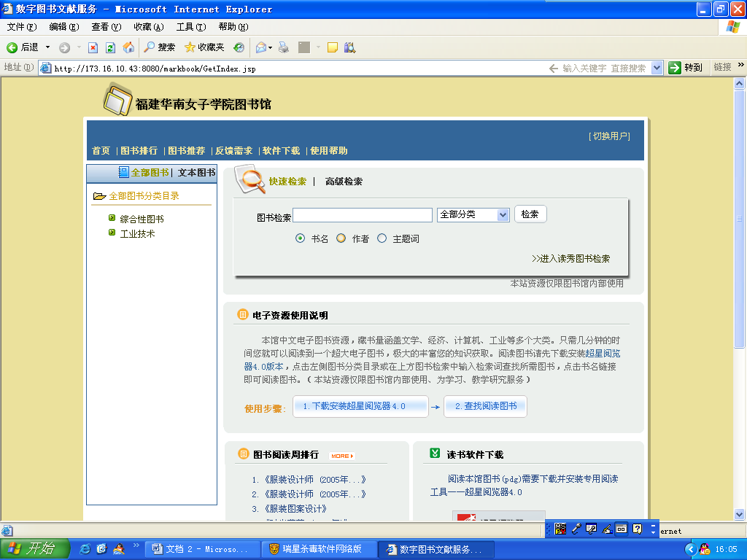Open the Back button history dropdown arrow
The height and width of the screenshot is (560, 747).
(x=47, y=47)
